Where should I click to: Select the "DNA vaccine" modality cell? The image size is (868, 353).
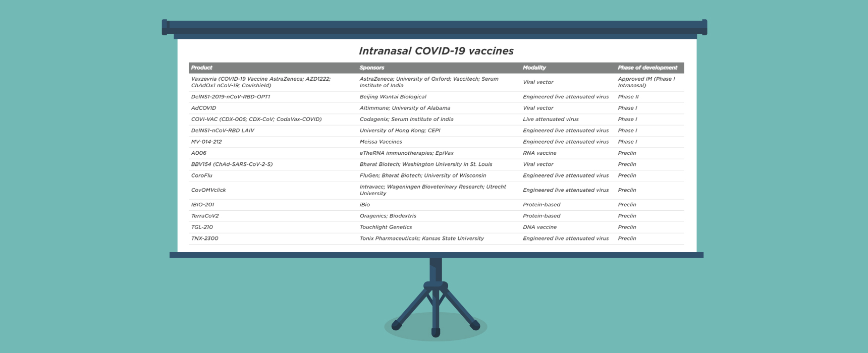pyautogui.click(x=539, y=227)
